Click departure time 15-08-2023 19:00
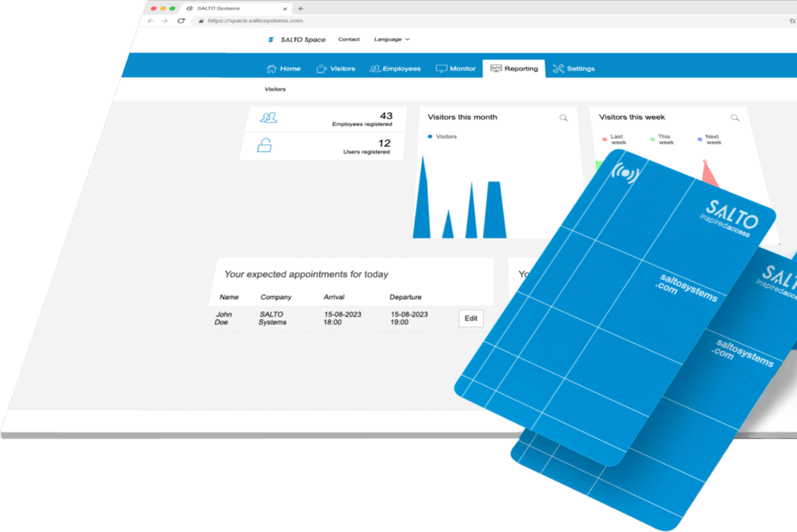The image size is (797, 532). (x=409, y=318)
